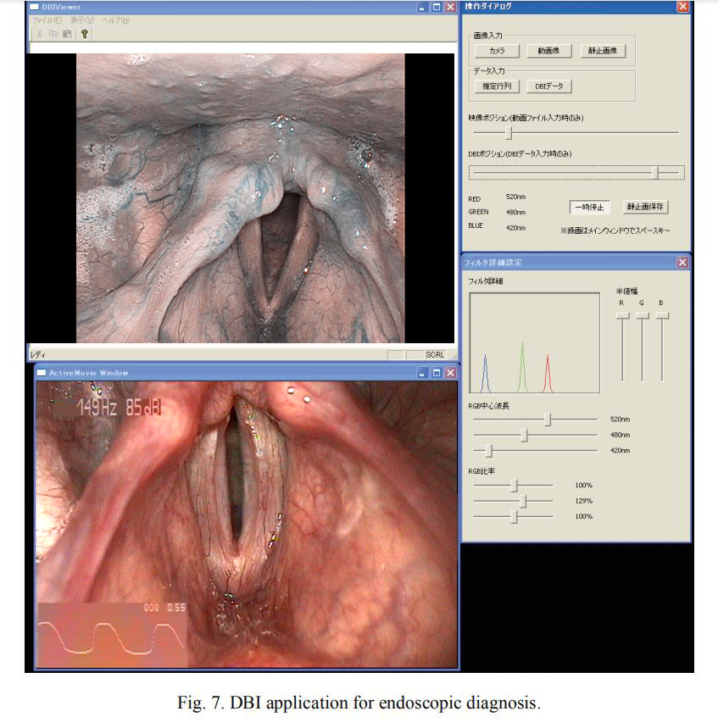Click the 129% RGB ratio slider thumb

pyautogui.click(x=523, y=501)
